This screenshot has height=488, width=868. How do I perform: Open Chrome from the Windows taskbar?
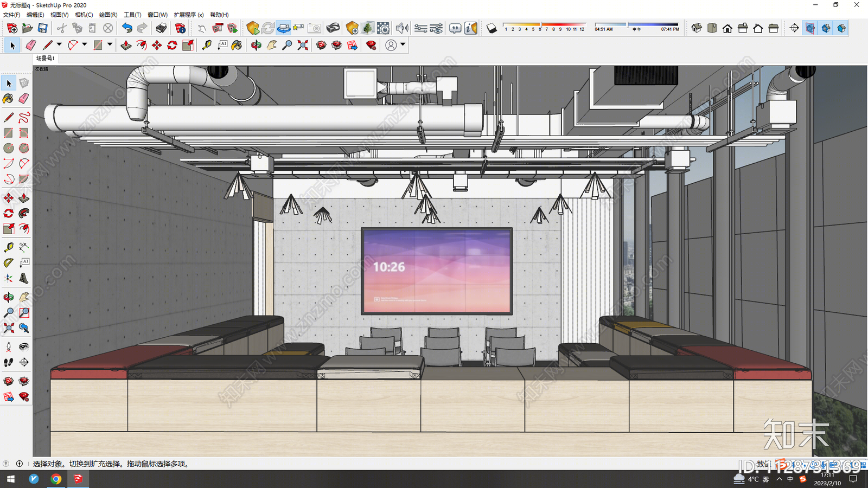56,479
